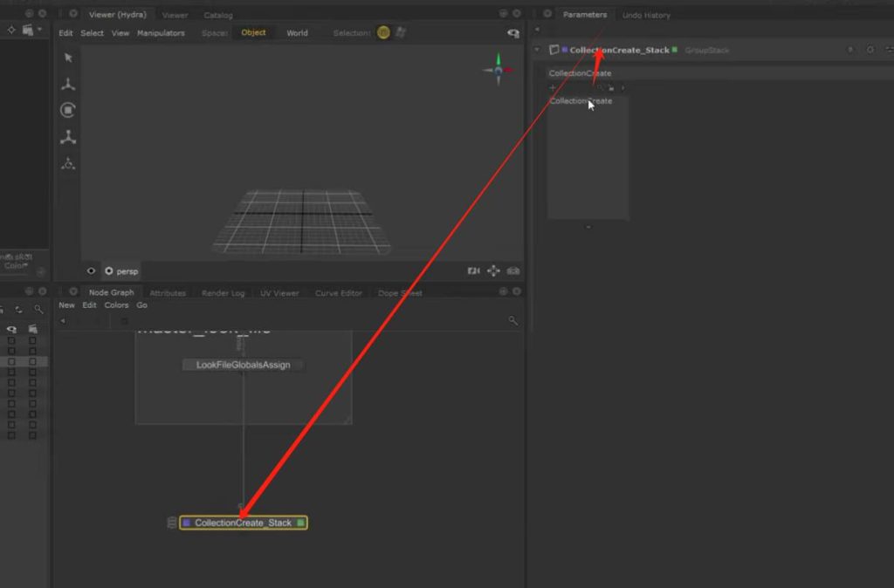Select CollectionCreate entry in stack list
The width and height of the screenshot is (894, 588).
tap(581, 101)
